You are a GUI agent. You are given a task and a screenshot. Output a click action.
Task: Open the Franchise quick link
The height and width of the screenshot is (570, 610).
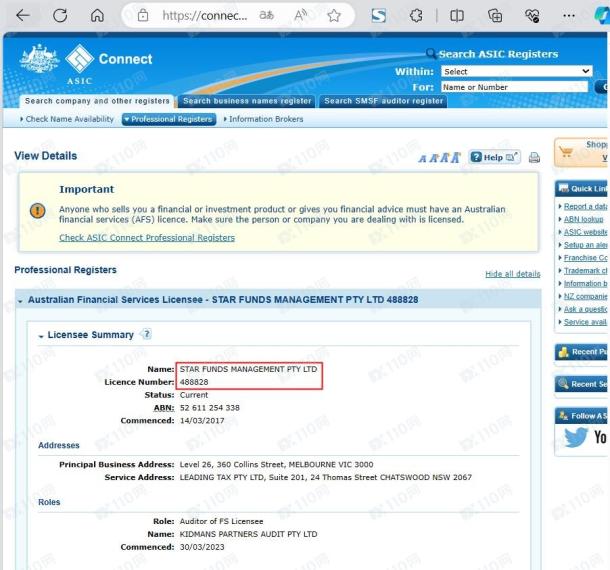[585, 258]
